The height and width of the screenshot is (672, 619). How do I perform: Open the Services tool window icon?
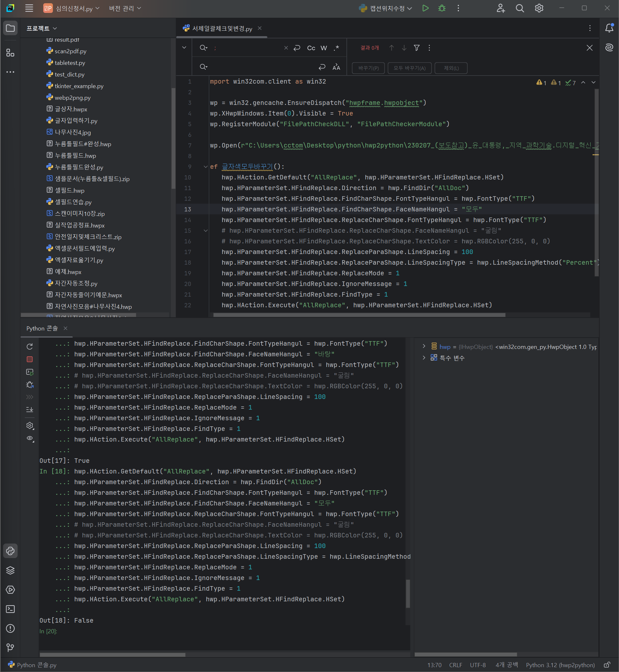point(10,590)
